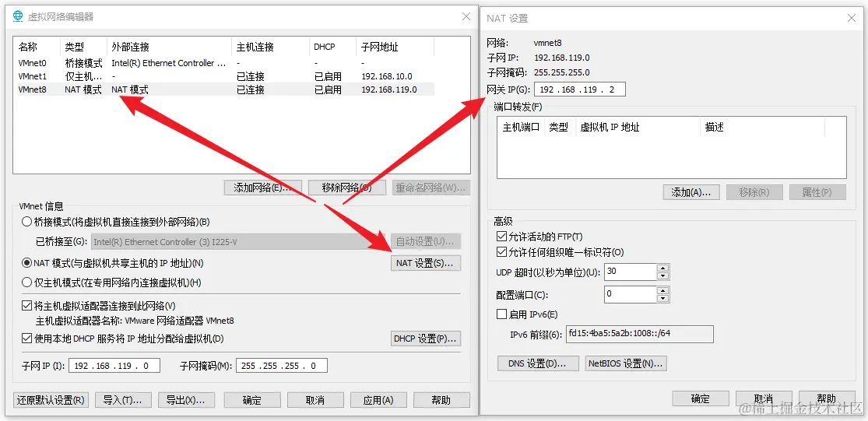This screenshot has width=868, height=421.
Task: Click the 网关 IP field
Action: point(580,89)
